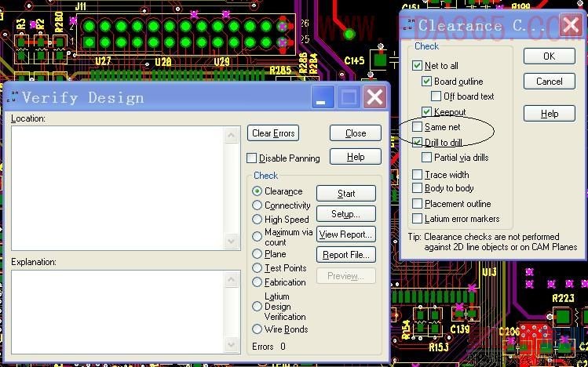Click the Report File... button
588x367 pixels.
pos(345,255)
